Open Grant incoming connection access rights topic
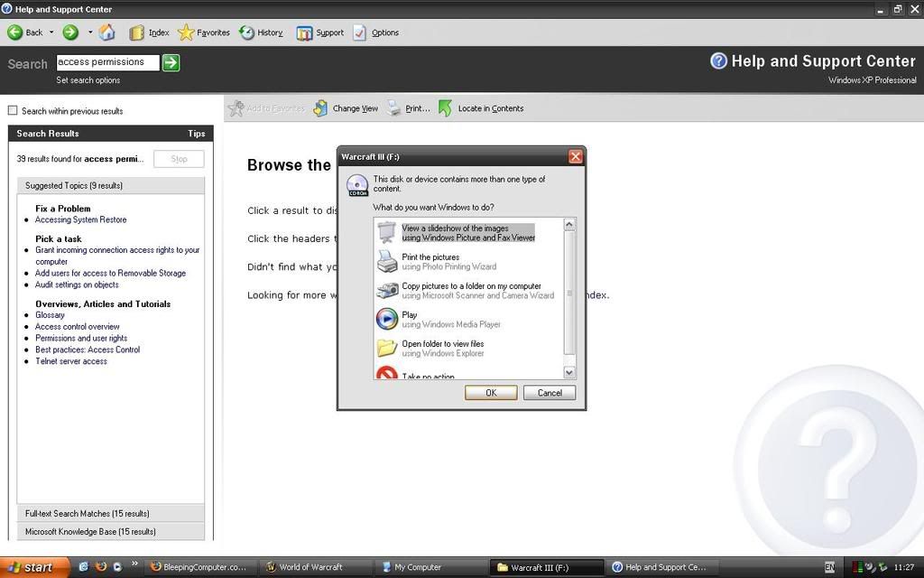This screenshot has width=924, height=578. 117,256
